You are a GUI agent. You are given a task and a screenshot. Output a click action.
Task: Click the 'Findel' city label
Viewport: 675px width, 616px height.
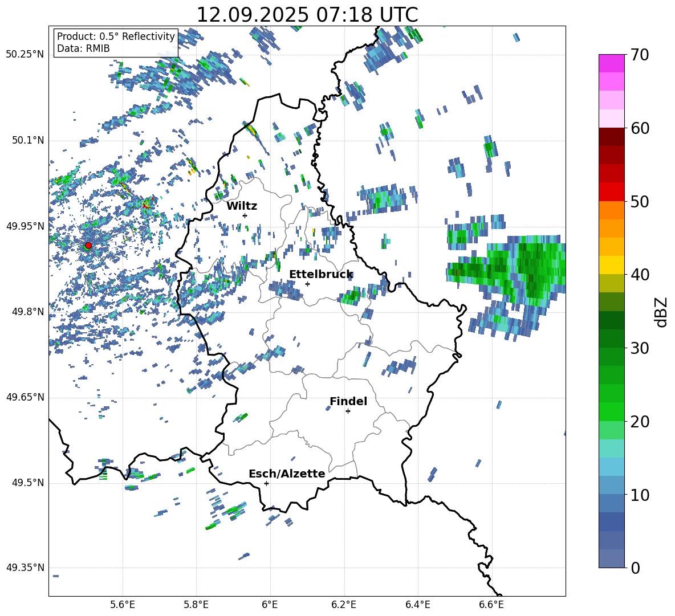point(348,401)
